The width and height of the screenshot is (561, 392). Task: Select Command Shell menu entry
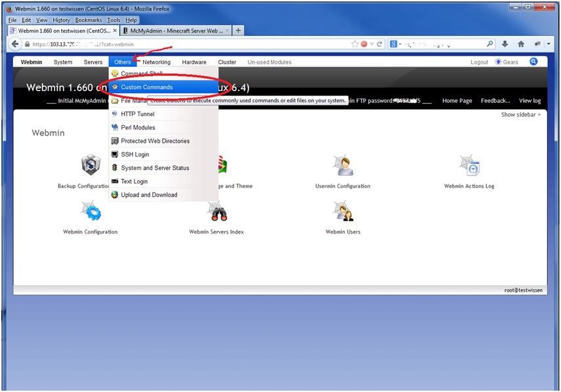pos(163,73)
